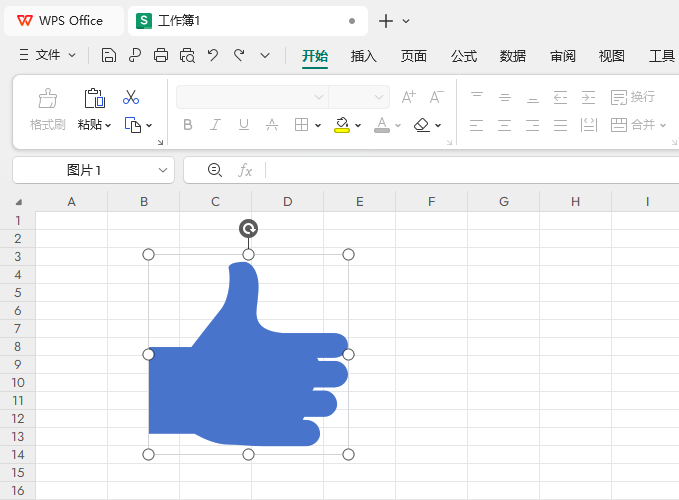Viewport: 679px width, 500px height.
Task: Click the blue thumbs-up picture
Action: point(248,354)
